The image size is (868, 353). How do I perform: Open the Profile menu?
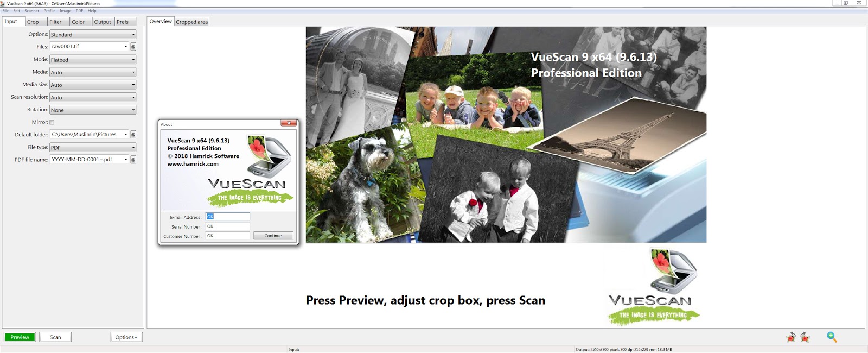[49, 11]
